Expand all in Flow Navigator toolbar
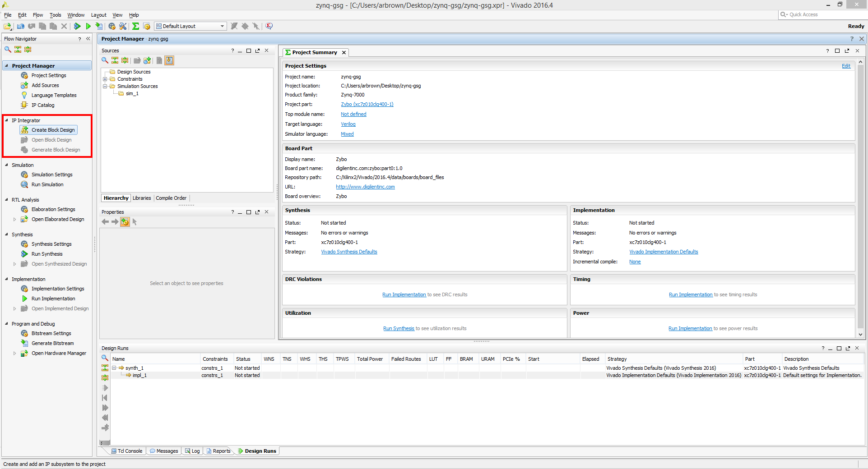 tap(28, 50)
